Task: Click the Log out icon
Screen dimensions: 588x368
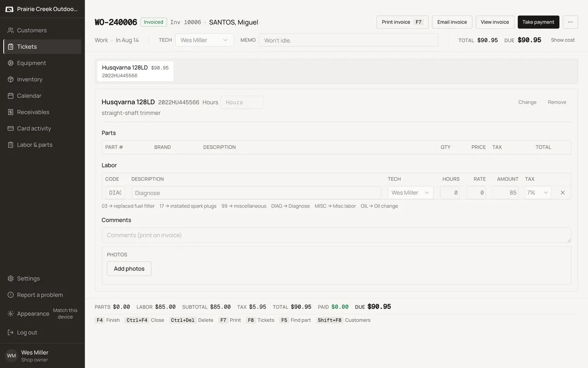Action: point(11,333)
